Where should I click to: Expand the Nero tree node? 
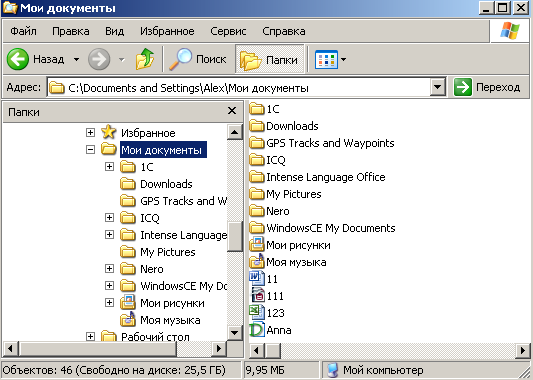[109, 268]
